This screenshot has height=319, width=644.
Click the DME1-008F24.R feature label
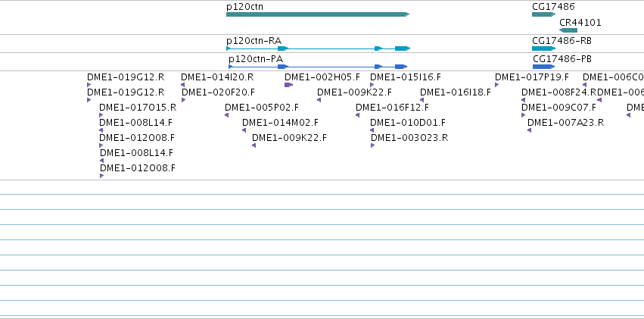559,92
